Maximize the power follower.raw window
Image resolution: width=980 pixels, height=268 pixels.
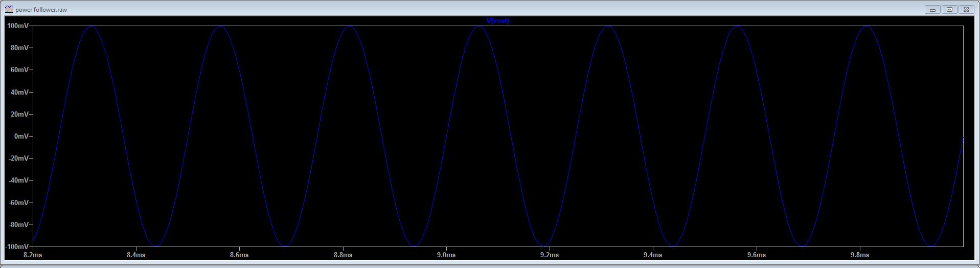tap(949, 10)
